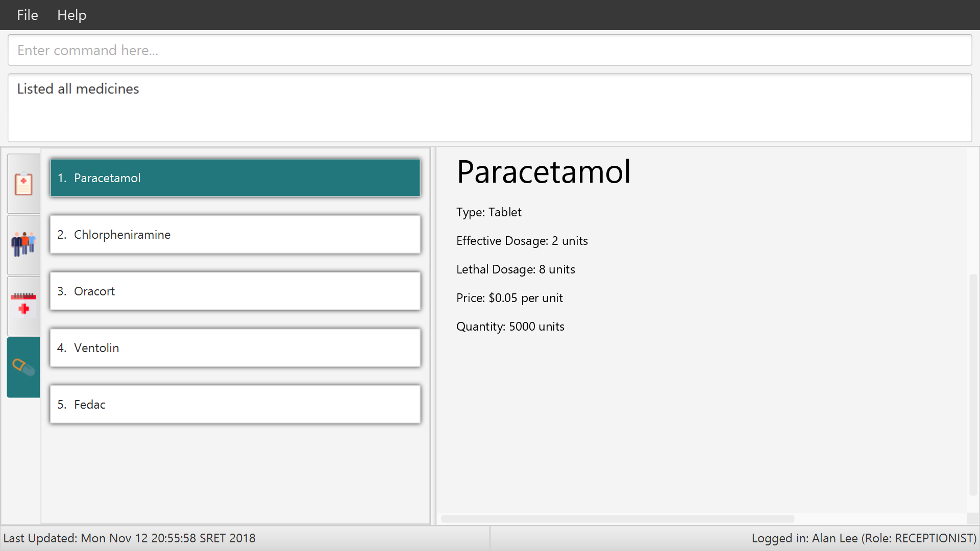Select Chlorpheniramine in medicine list
The height and width of the screenshot is (551, 980).
(235, 234)
